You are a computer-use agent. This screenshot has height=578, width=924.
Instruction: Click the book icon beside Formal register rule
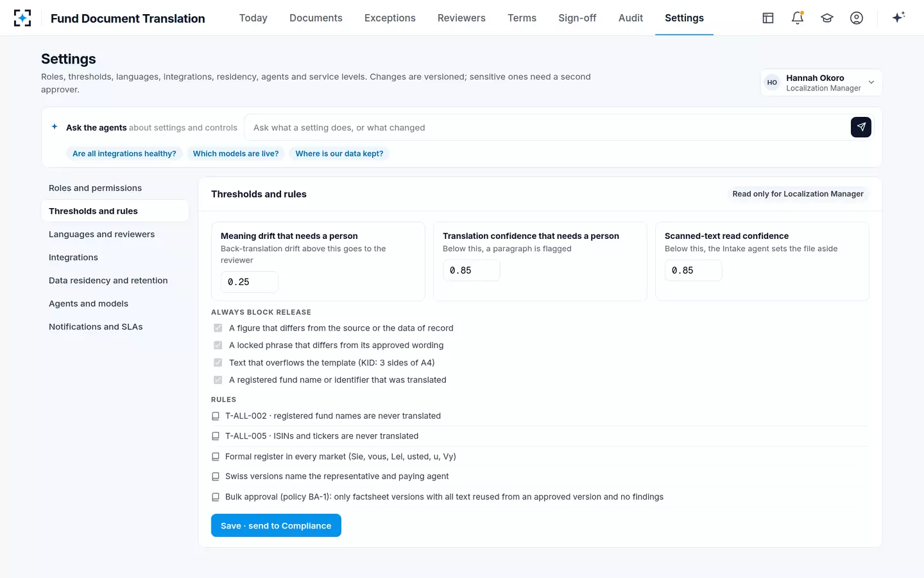pos(216,457)
